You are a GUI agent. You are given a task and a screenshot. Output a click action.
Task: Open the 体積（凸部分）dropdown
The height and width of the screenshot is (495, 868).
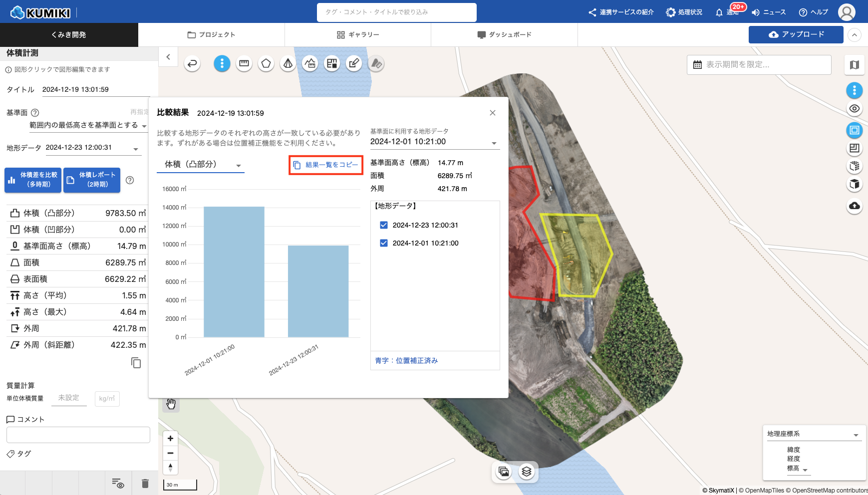[201, 165]
